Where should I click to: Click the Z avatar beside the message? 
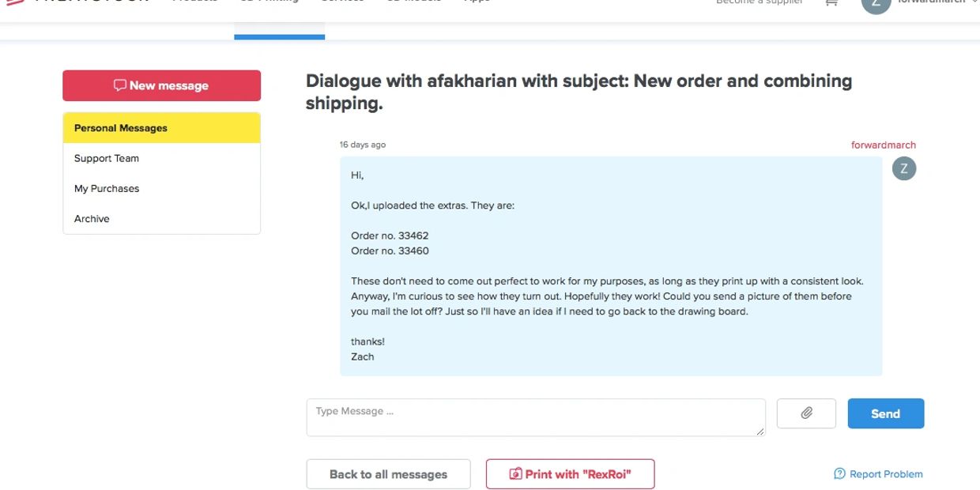click(903, 168)
